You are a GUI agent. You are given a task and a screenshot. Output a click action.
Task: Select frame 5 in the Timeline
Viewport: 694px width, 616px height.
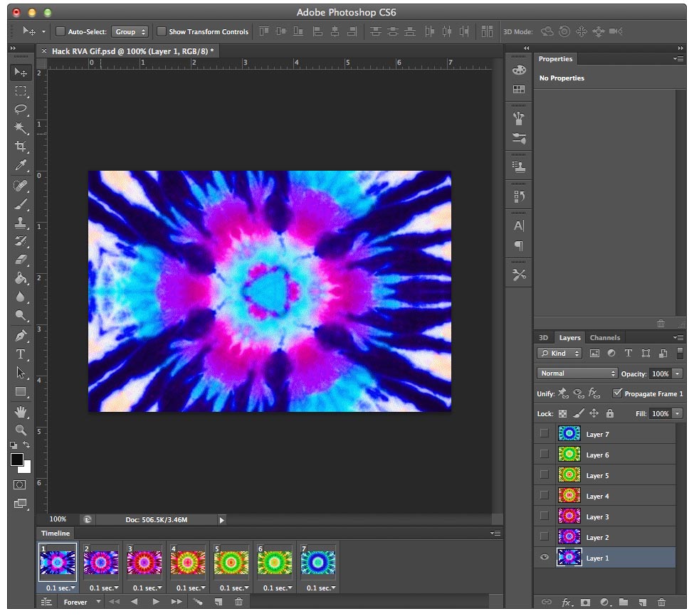(231, 562)
